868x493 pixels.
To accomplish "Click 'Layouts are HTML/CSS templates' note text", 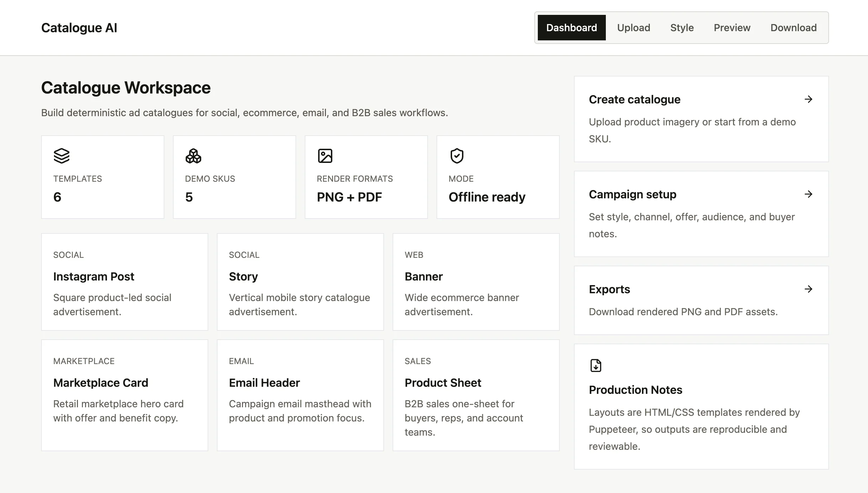I will pyautogui.click(x=694, y=429).
